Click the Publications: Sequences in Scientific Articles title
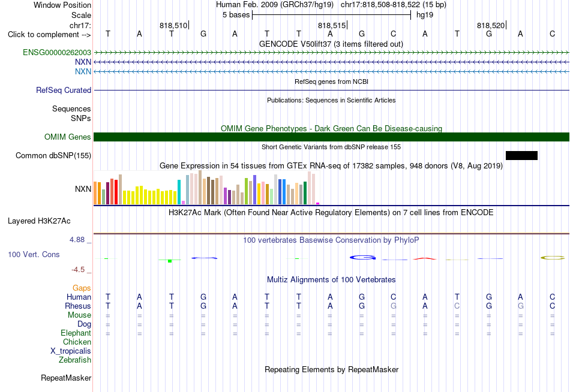570x392 pixels. coord(331,100)
